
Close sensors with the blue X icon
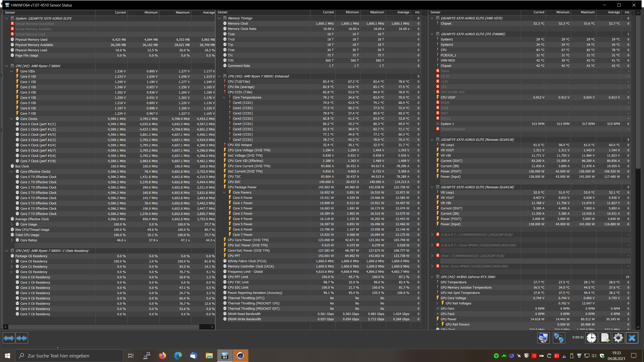tap(632, 338)
